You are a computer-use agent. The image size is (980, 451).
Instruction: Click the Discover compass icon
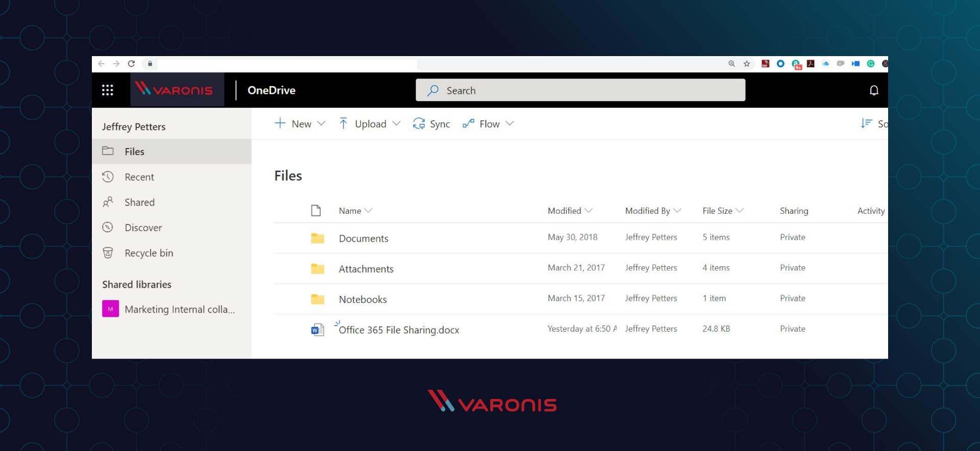(x=108, y=228)
